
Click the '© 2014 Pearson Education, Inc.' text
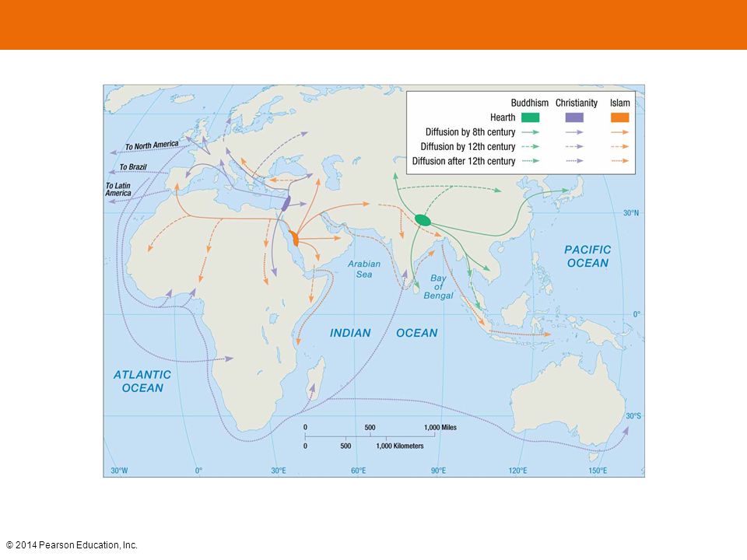72,545
